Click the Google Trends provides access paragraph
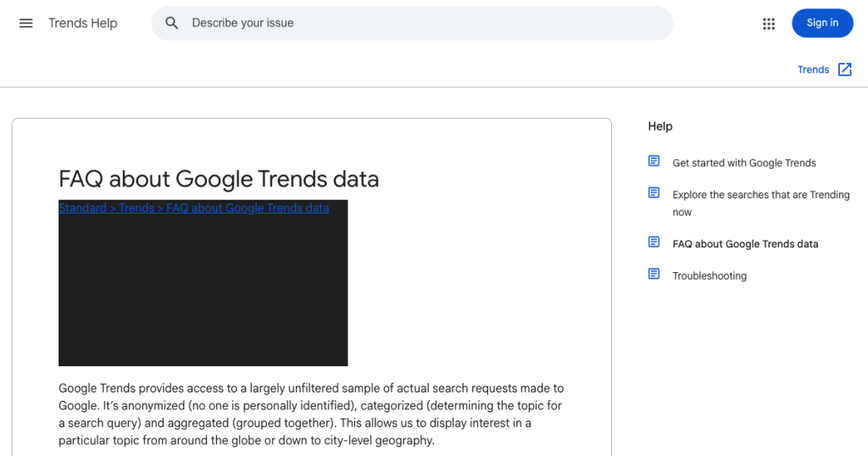This screenshot has width=868, height=456. tap(311, 414)
